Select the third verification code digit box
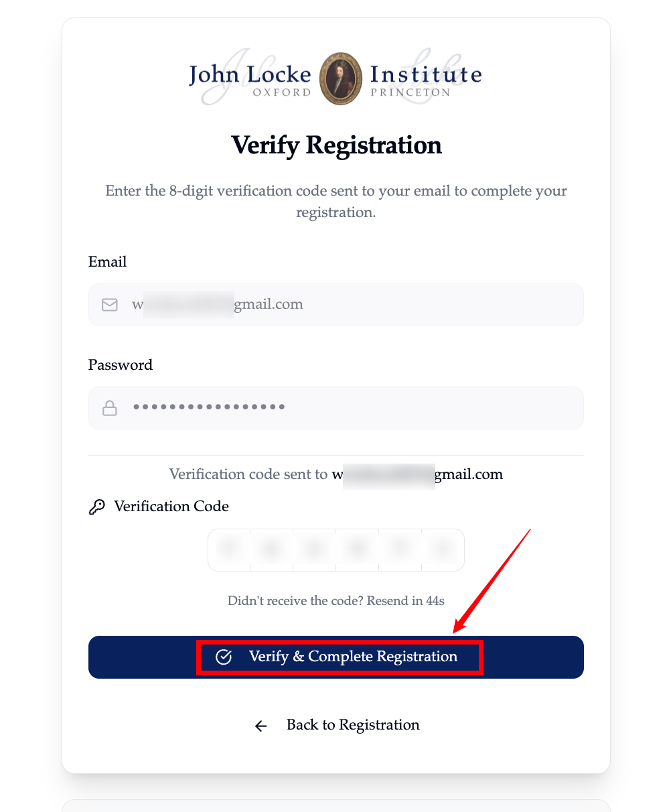The image size is (671, 812). pos(315,550)
